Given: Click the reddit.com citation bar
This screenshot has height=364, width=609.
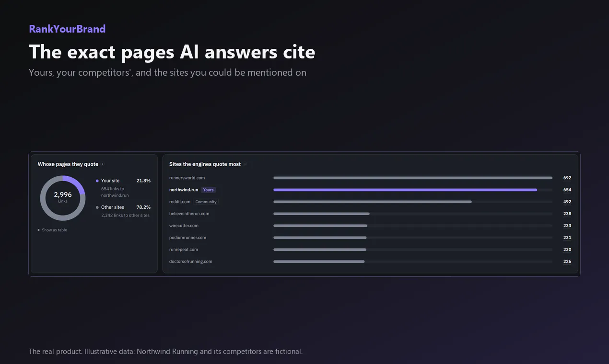Looking at the screenshot, I should coord(373,202).
